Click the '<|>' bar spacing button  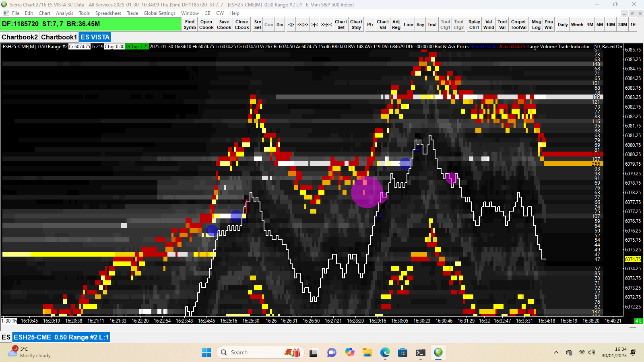tap(291, 25)
